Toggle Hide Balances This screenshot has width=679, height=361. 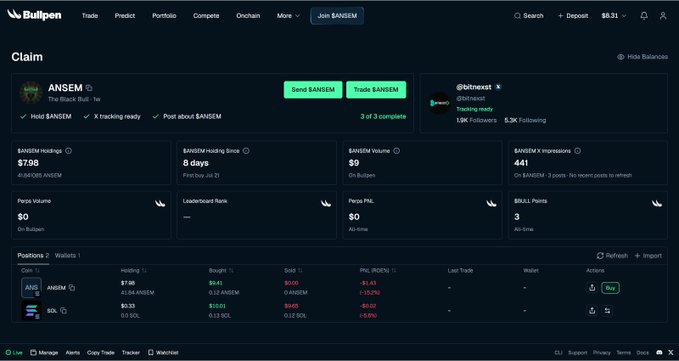click(x=642, y=57)
